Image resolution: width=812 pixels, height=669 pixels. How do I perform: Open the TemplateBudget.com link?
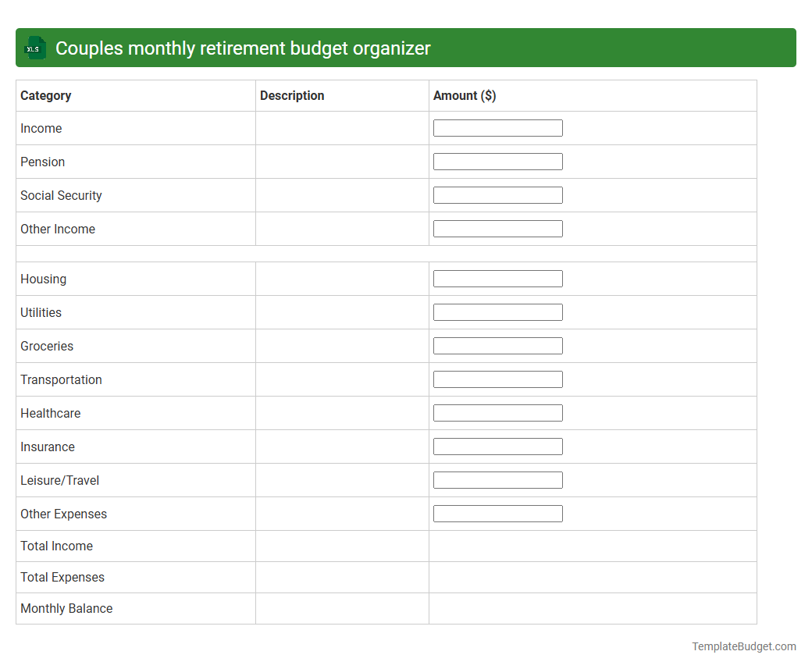tap(743, 646)
